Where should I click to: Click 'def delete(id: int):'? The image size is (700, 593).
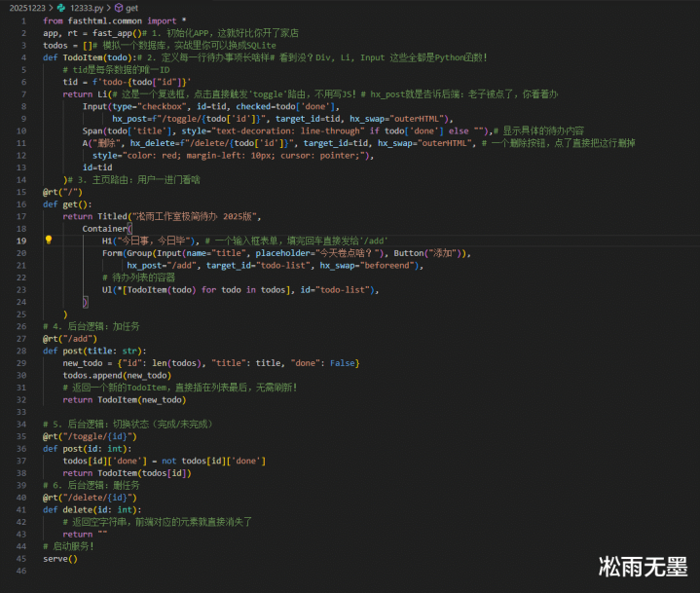point(92,509)
